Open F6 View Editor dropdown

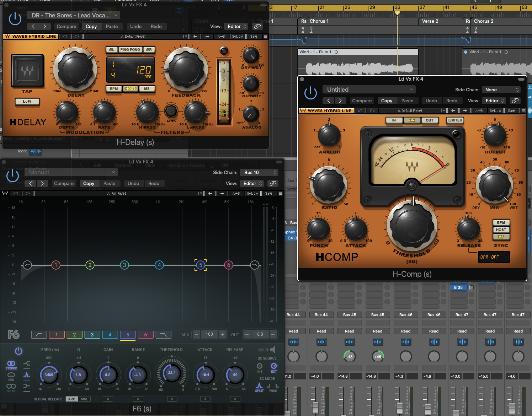point(252,183)
